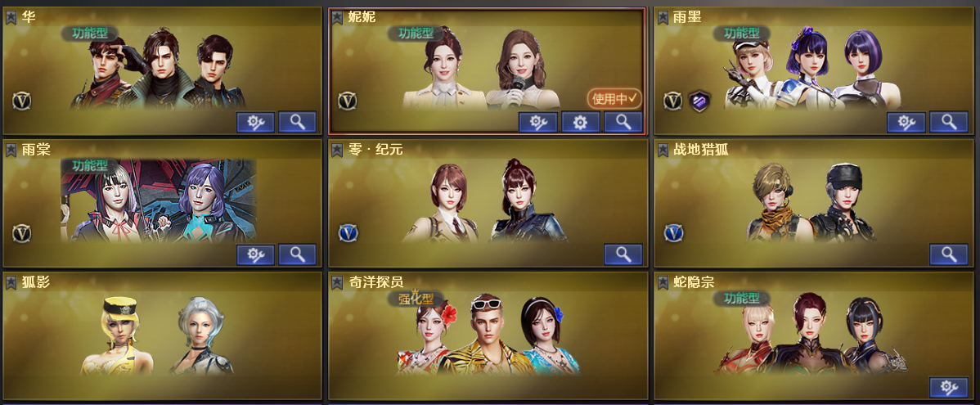This screenshot has height=405, width=980.
Task: Select the 奇洋探员 character portraits
Action: click(x=488, y=335)
